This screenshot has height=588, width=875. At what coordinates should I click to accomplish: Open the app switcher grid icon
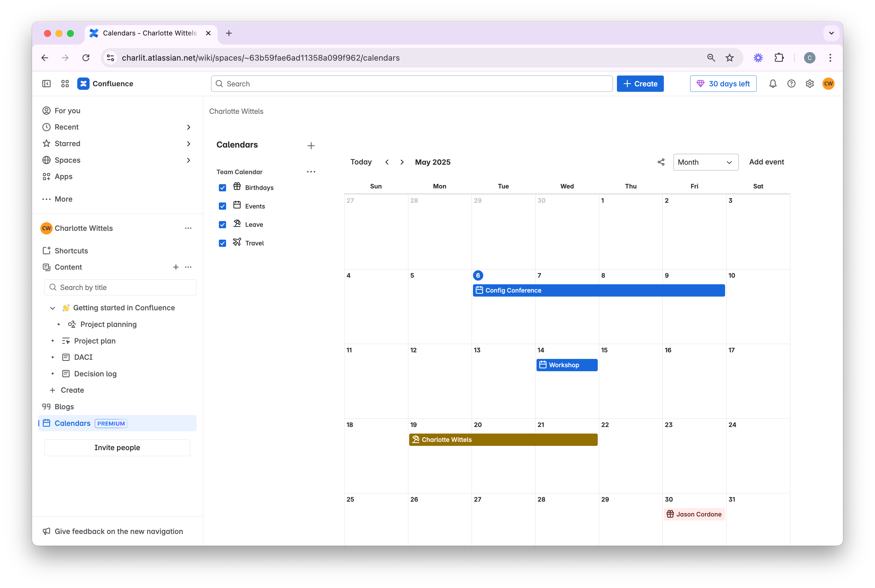click(65, 84)
